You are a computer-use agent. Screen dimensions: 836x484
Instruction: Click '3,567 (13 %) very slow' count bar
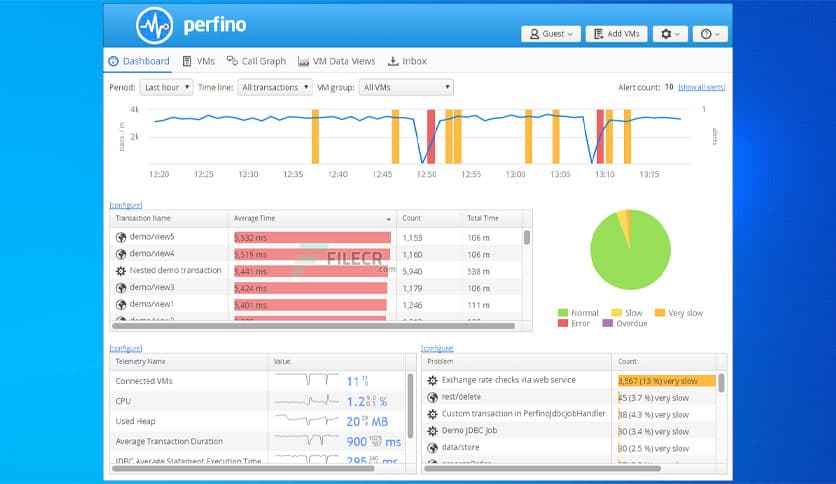666,381
